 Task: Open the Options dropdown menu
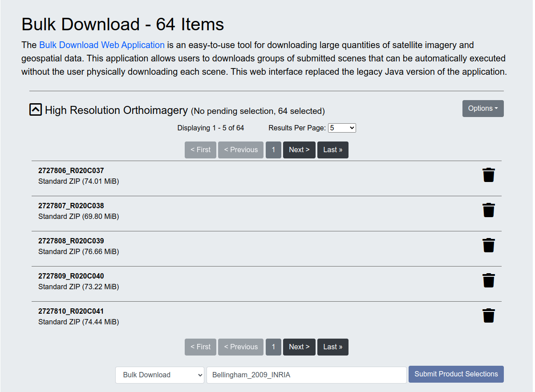[x=482, y=109]
